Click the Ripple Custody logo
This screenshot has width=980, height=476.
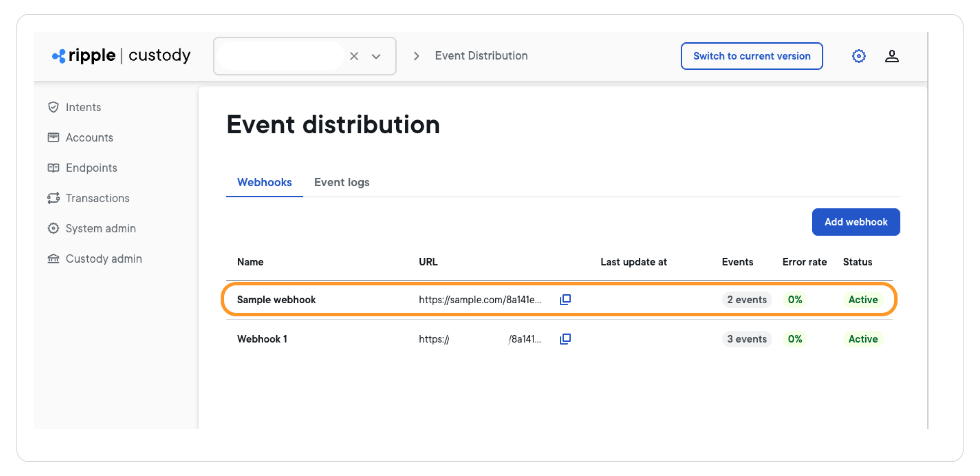point(121,56)
